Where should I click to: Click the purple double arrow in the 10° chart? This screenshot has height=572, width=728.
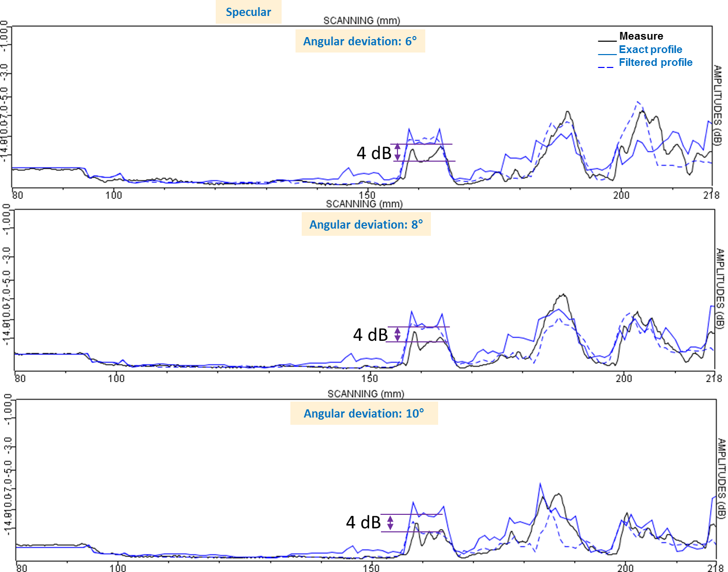click(390, 523)
